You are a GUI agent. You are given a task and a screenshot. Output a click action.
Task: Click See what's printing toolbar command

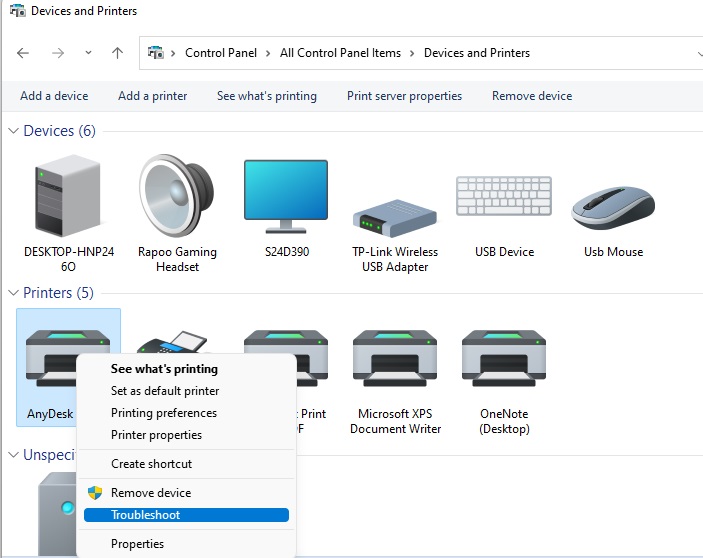pyautogui.click(x=267, y=96)
